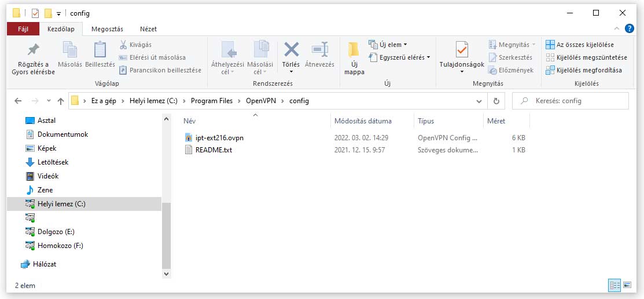Switch to details view in status bar

coord(614,285)
